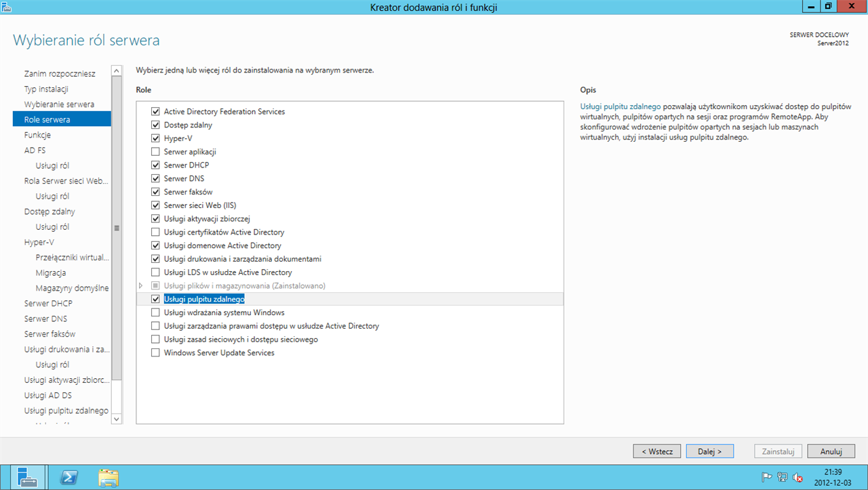Select Hyper-V role label in list

click(x=178, y=138)
